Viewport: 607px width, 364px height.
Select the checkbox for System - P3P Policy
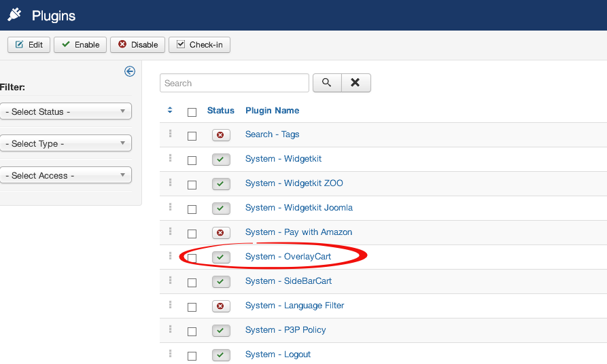pyautogui.click(x=192, y=331)
